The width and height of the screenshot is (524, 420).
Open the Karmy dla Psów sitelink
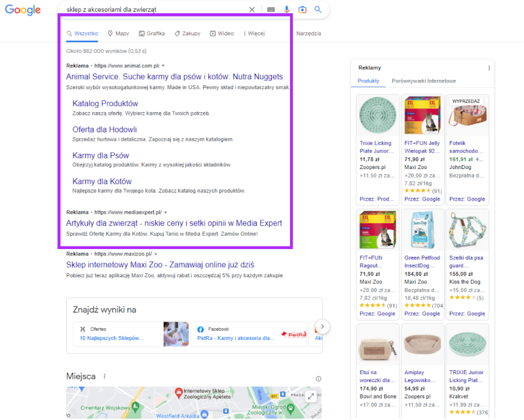[101, 155]
